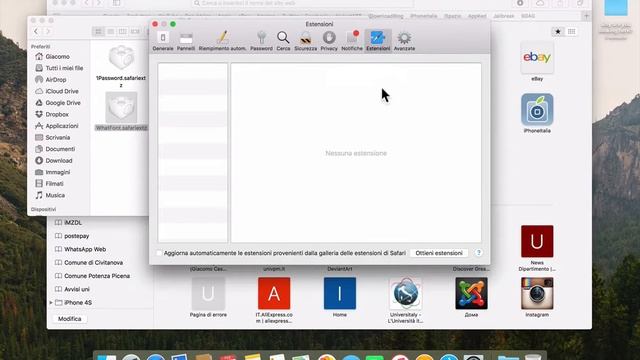This screenshot has height=360, width=640.
Task: Open the postepay bookmark
Action: point(72,236)
